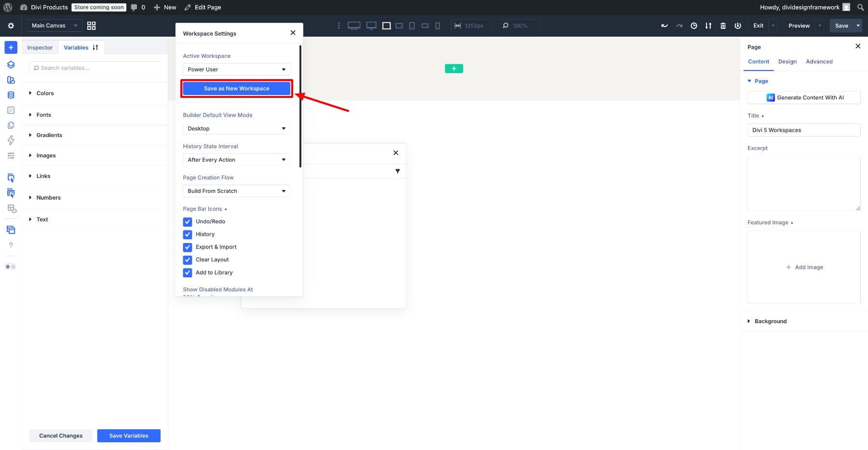
Task: Click the Export & Import arrows icon
Action: coord(708,26)
